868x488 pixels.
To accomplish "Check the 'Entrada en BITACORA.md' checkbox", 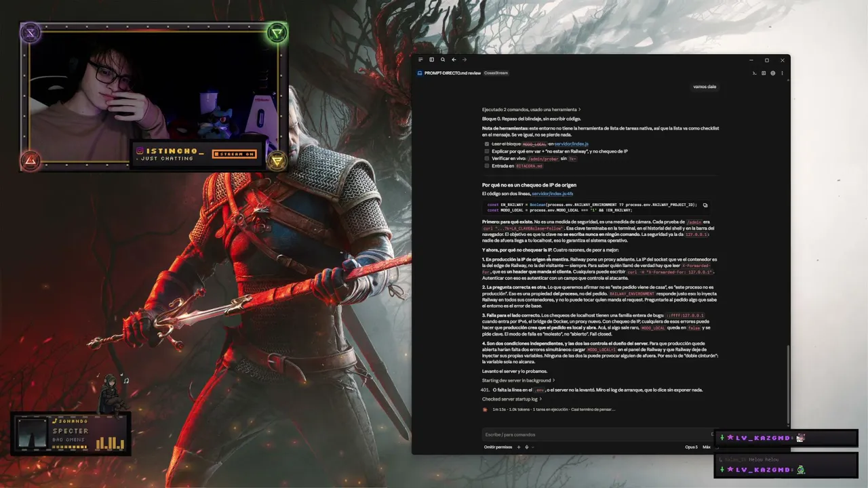I will tap(487, 166).
